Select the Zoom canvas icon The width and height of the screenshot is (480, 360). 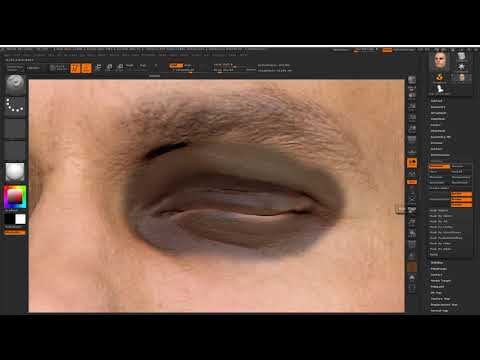click(x=412, y=106)
